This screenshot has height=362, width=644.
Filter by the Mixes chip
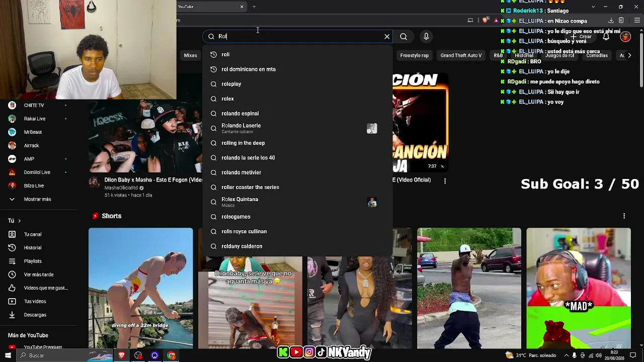pos(190,55)
